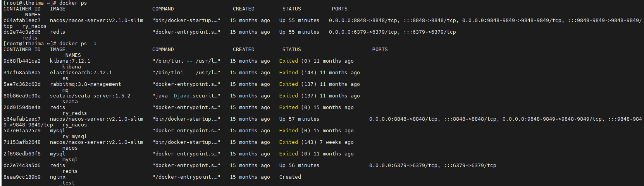Click container name 'nacos' below 71153afb2648
Viewport: 644px width, 186px height.
(x=70, y=148)
